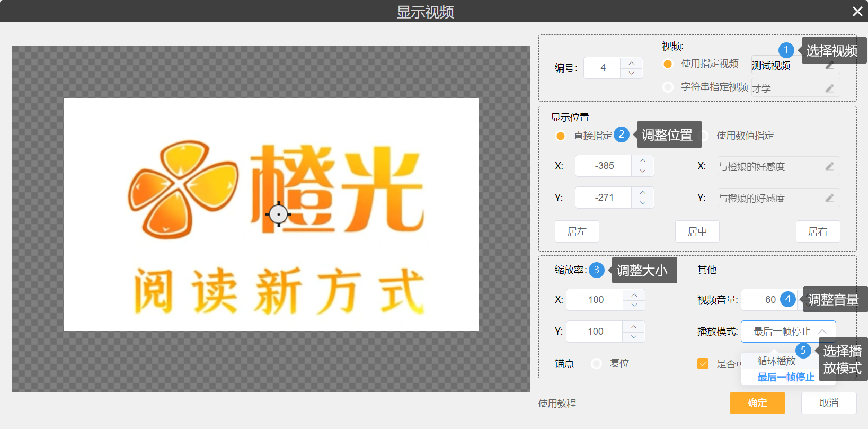This screenshot has height=429, width=868.
Task: Click the edit pencil for 测试视频 field
Action: coord(830,66)
